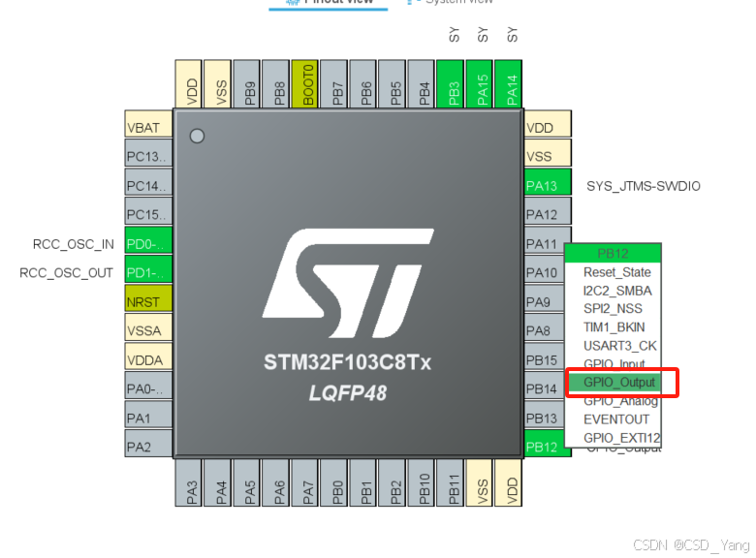The height and width of the screenshot is (558, 756).
Task: Click the PB6 pin
Action: (x=362, y=84)
